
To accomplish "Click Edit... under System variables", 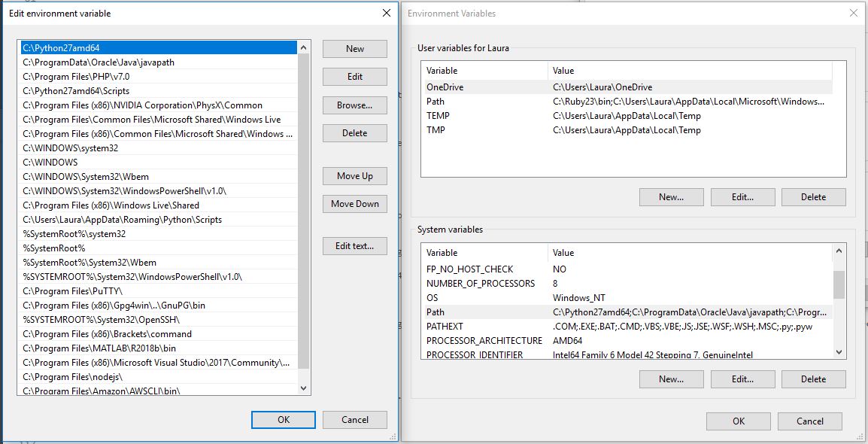I will click(x=742, y=379).
